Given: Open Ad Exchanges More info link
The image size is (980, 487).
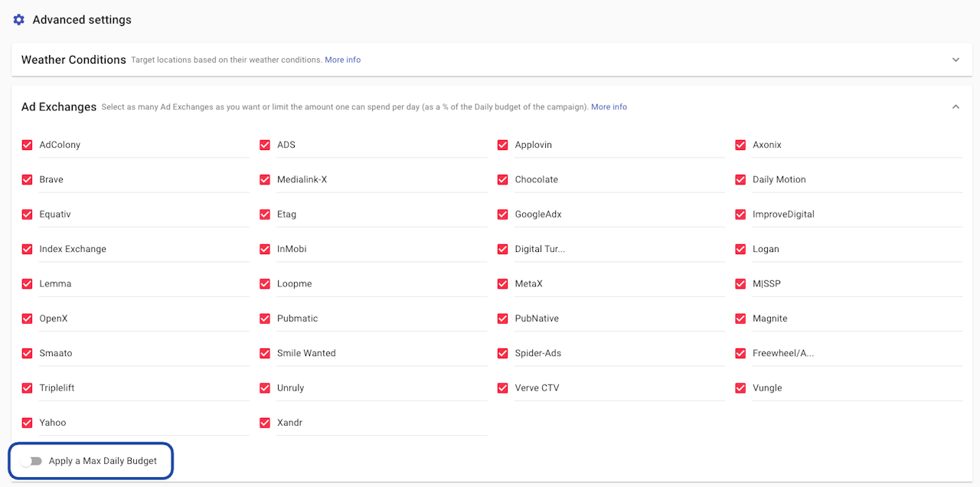Looking at the screenshot, I should 609,107.
